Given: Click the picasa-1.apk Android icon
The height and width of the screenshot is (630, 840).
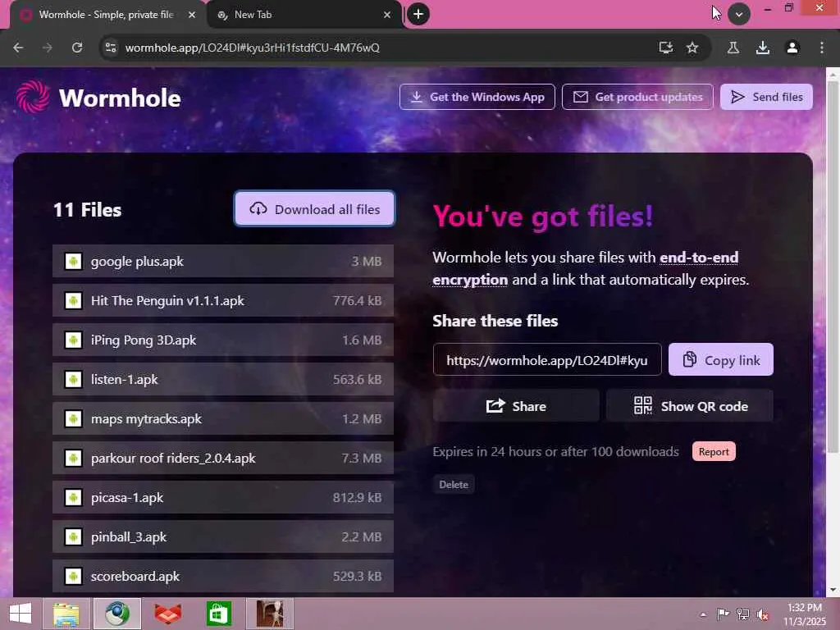Looking at the screenshot, I should pos(73,498).
